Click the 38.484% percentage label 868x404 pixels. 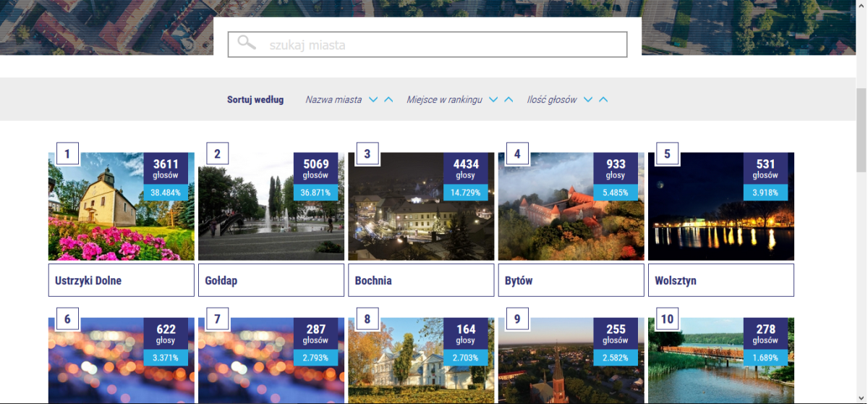pos(166,193)
